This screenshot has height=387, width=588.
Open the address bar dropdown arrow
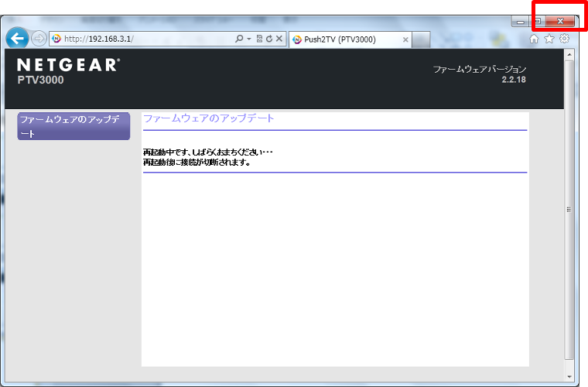[249, 39]
